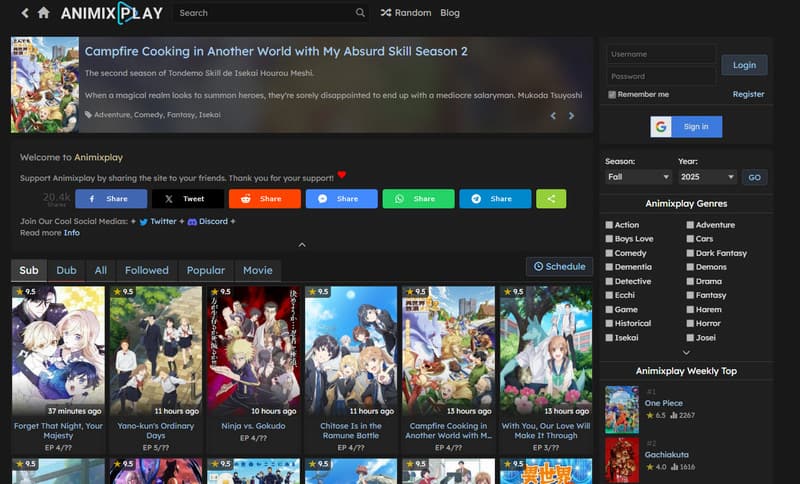Sign in with Google button
This screenshot has height=484, width=800.
click(x=686, y=126)
